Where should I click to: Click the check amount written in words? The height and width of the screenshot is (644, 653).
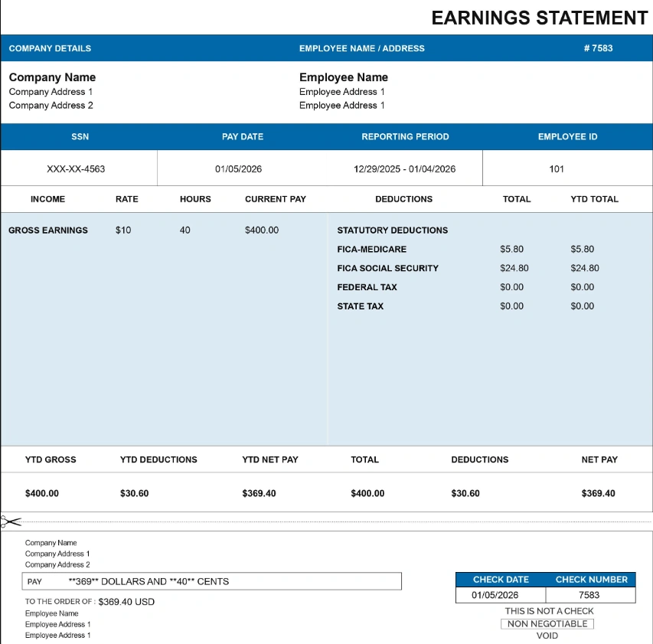[x=149, y=582]
